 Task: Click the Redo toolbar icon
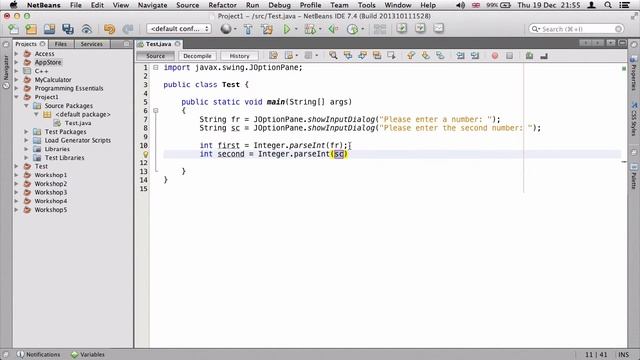pyautogui.click(x=128, y=29)
